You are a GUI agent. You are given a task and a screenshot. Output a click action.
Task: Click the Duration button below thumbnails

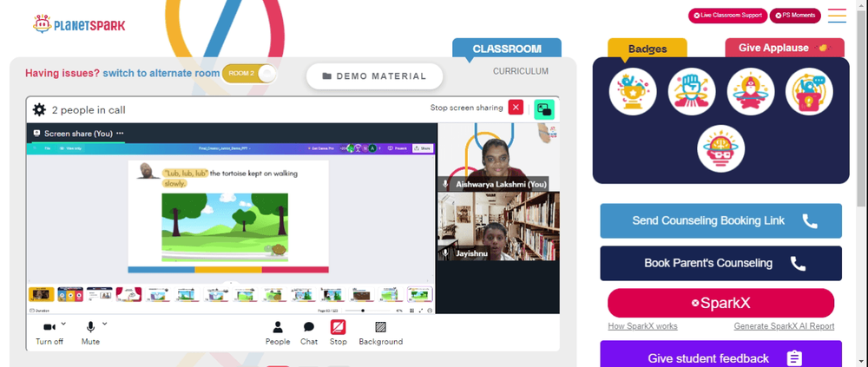(x=39, y=311)
